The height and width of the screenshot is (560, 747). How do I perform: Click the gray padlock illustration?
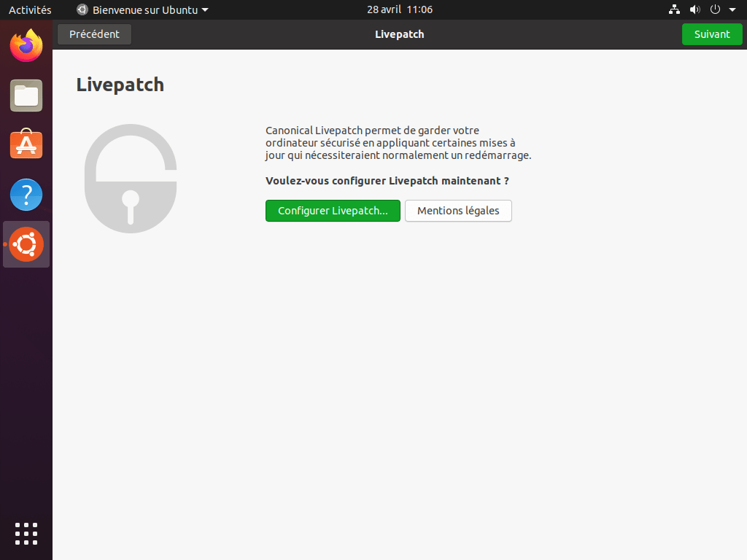131,179
